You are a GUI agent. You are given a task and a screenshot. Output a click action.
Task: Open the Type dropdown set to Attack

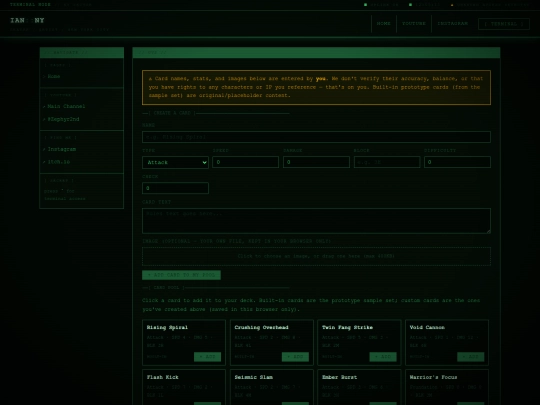point(175,162)
